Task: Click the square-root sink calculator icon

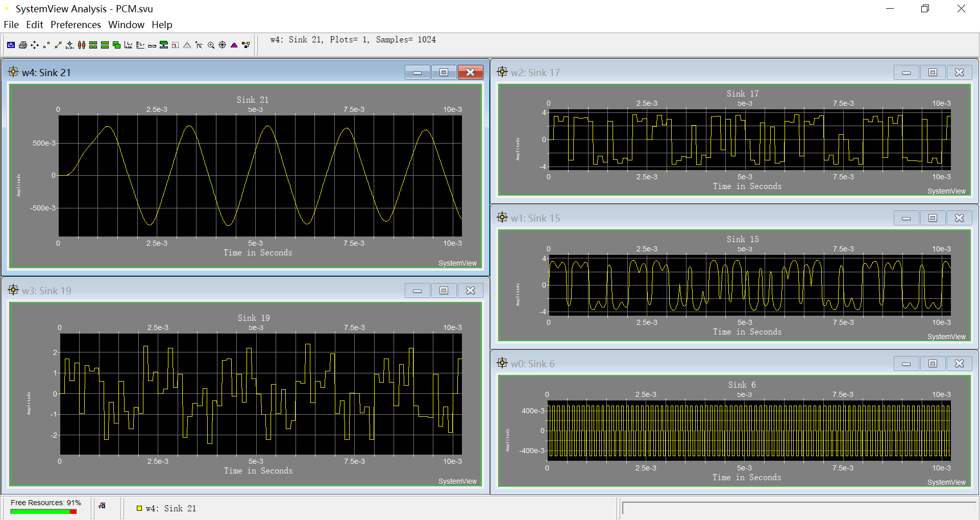Action: [x=102, y=506]
